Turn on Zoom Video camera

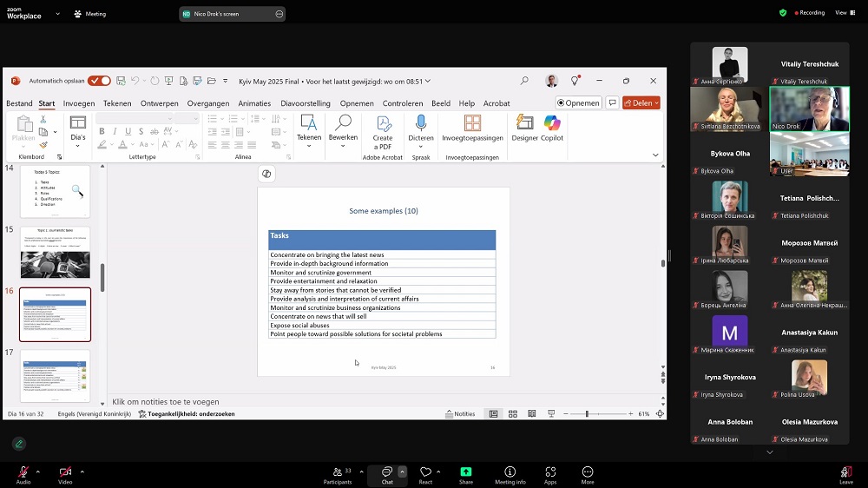pyautogui.click(x=65, y=472)
